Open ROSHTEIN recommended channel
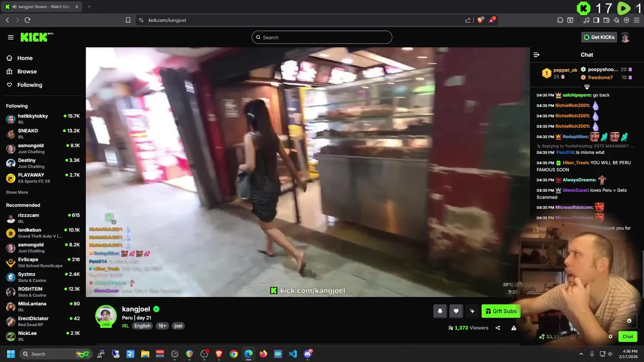 click(x=43, y=292)
